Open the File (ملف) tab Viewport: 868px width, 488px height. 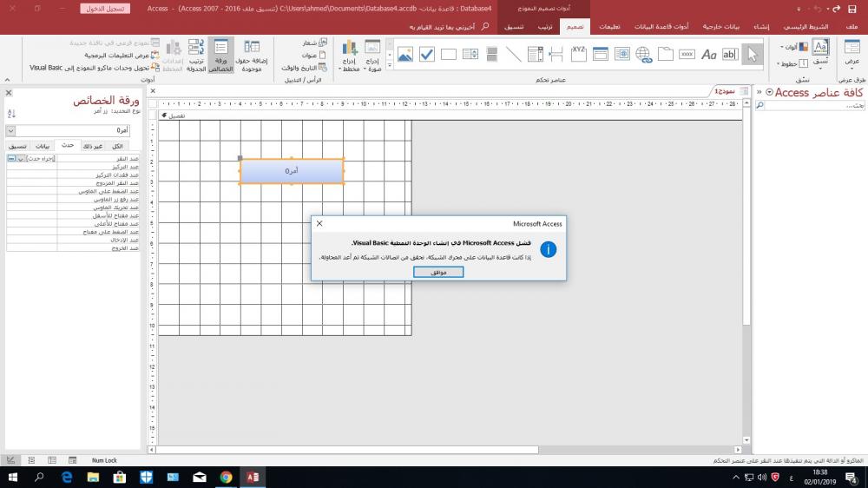coord(852,27)
